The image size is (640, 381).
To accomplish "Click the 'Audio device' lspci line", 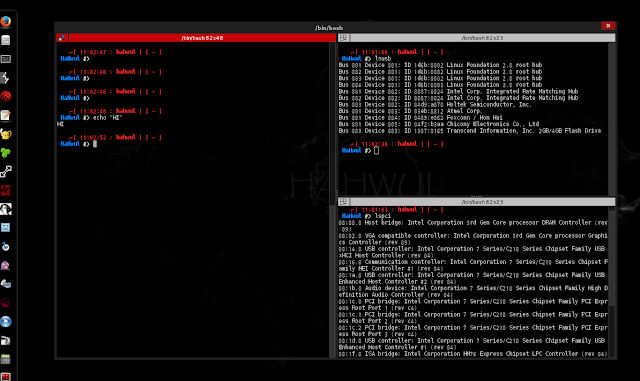I will tap(473, 291).
